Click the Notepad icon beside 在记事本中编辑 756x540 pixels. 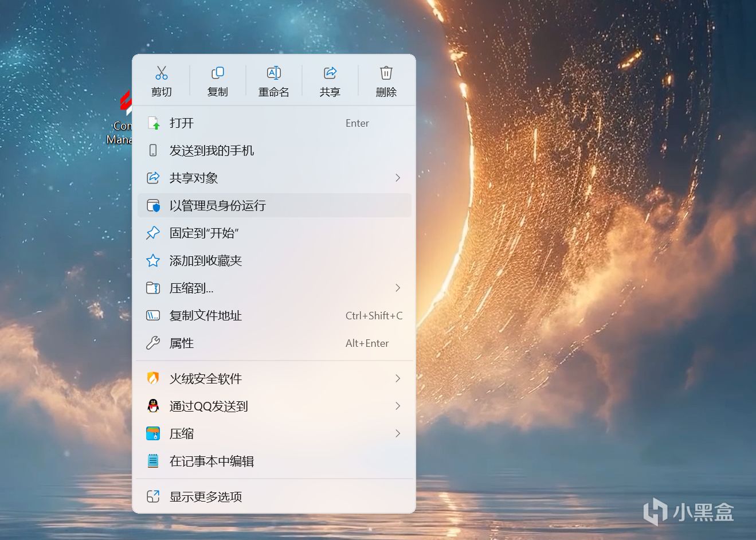tap(153, 461)
